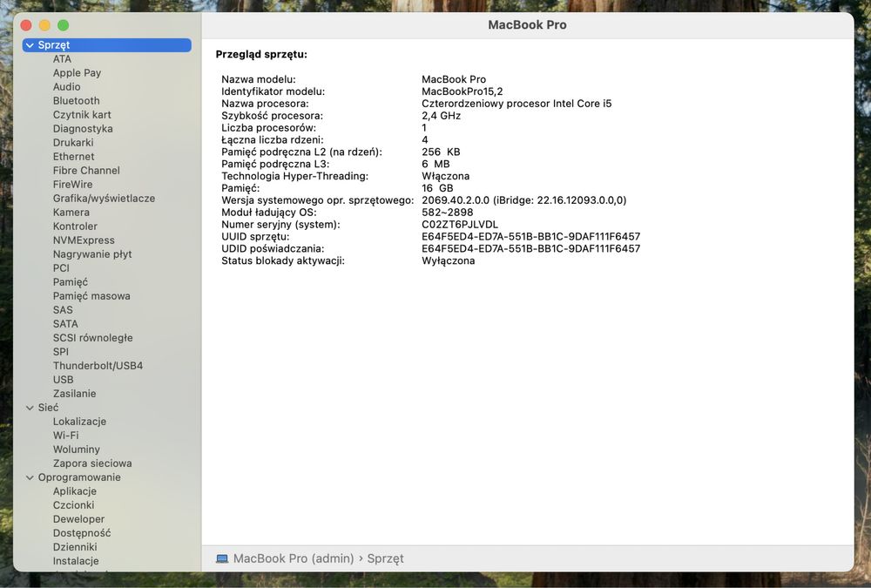Show Wi-Fi network details
871x588 pixels.
pos(65,436)
